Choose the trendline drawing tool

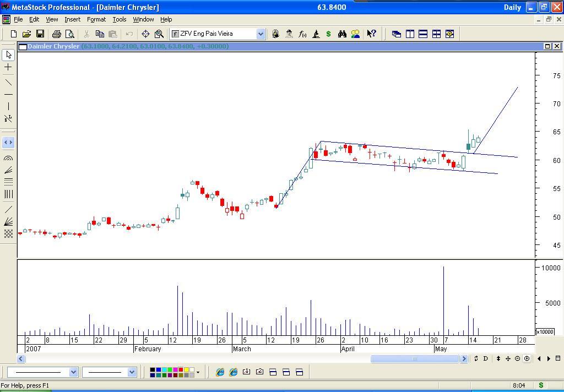(8, 83)
